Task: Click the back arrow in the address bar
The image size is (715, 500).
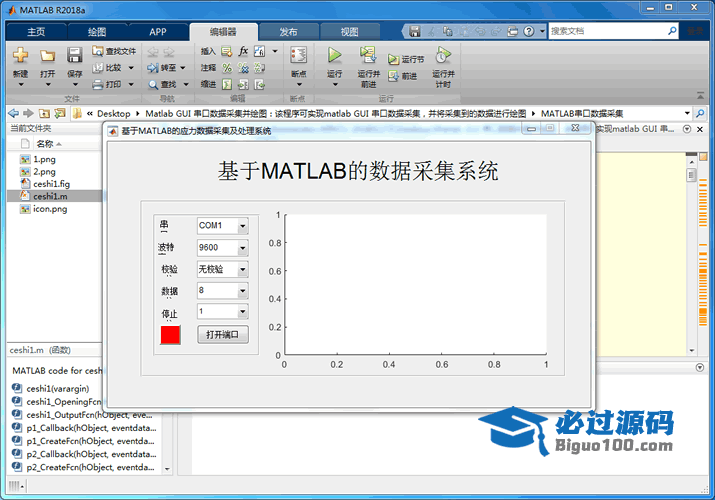Action: (14, 113)
